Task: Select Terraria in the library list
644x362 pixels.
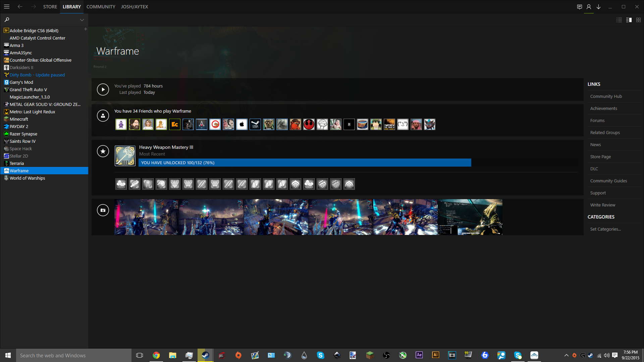Action: tap(44, 163)
